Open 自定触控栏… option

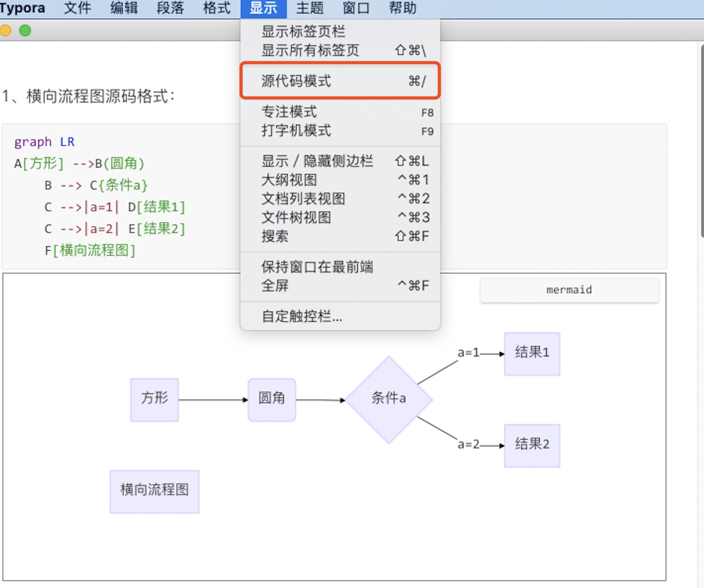pos(340,316)
